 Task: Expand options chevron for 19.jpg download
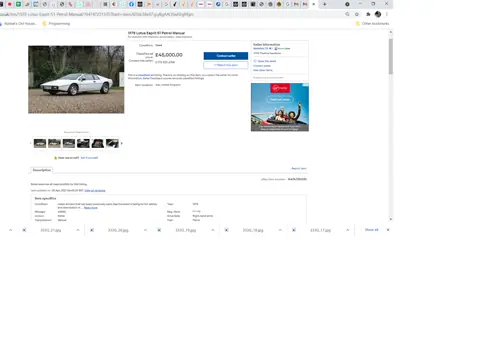pyautogui.click(x=213, y=230)
